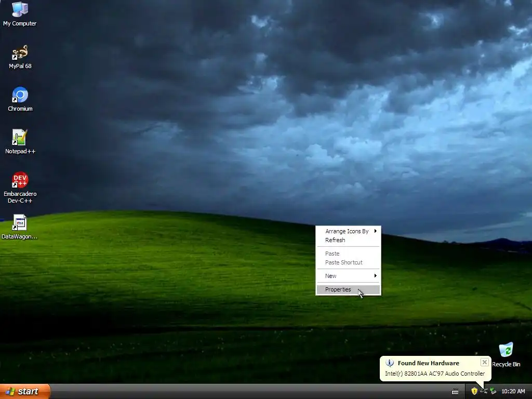Viewport: 532px width, 399px height.
Task: Click the yellow security shield tray icon
Action: click(474, 391)
